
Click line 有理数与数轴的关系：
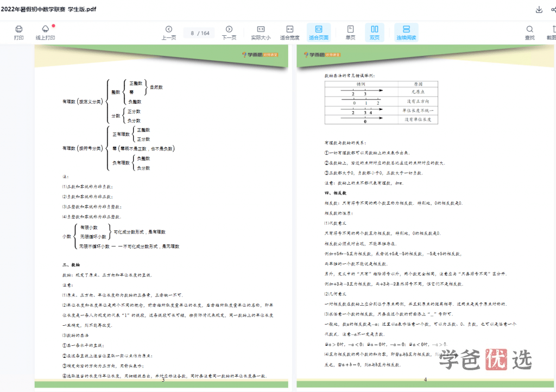(x=345, y=143)
